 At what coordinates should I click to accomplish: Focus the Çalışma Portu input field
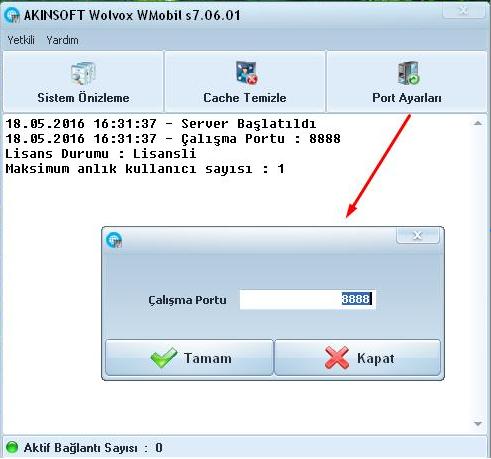(308, 299)
